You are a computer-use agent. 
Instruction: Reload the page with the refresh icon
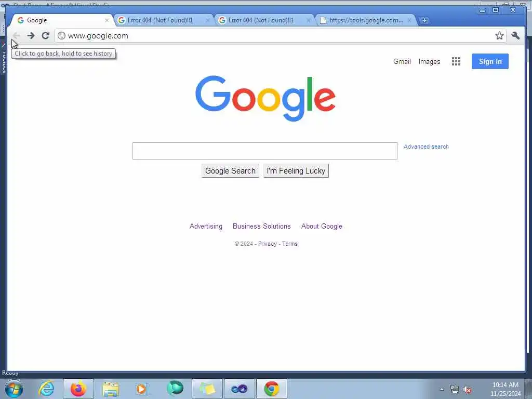pos(46,36)
